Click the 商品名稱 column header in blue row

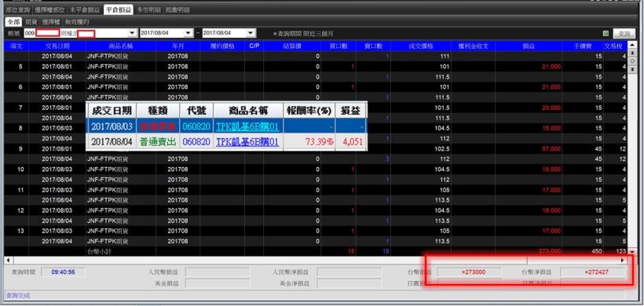click(x=121, y=46)
